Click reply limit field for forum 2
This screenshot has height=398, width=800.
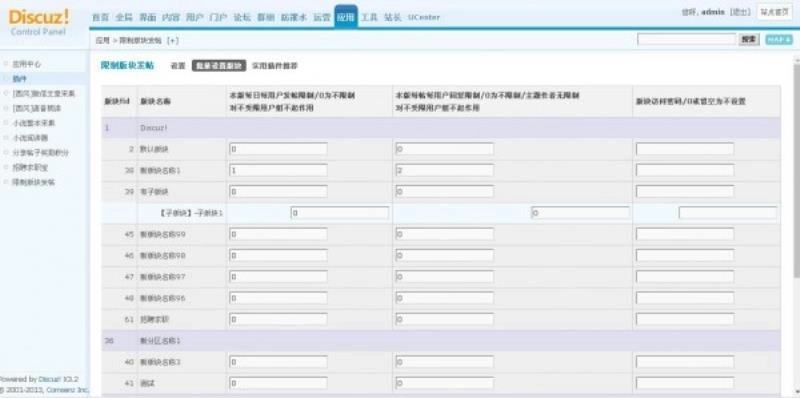click(445, 149)
